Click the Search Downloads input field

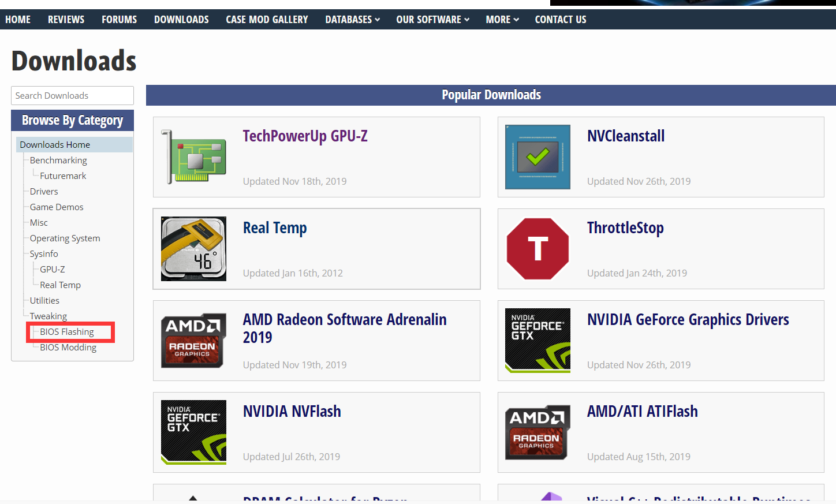(x=72, y=96)
